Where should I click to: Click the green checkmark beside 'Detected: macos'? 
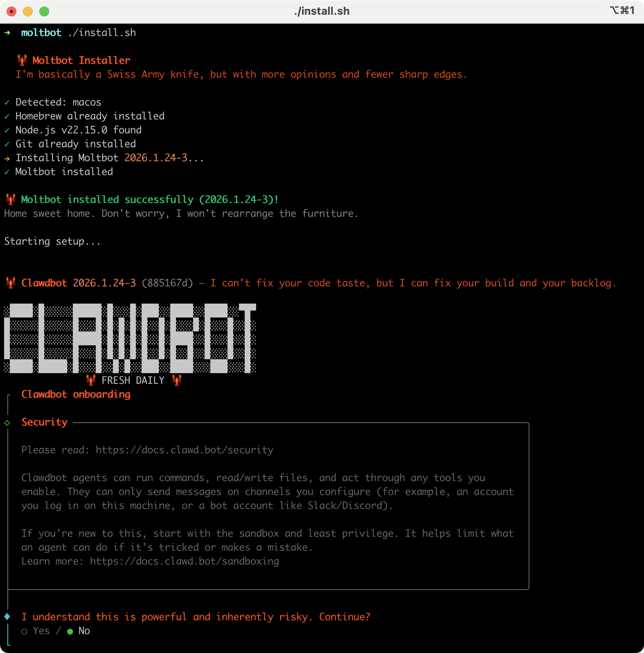coord(7,102)
